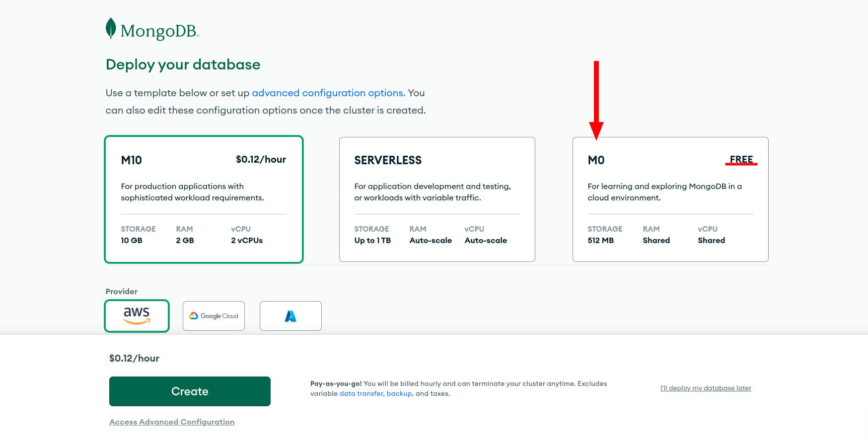The width and height of the screenshot is (868, 439).
Task: Click the Deploy your database heading
Action: point(183,64)
